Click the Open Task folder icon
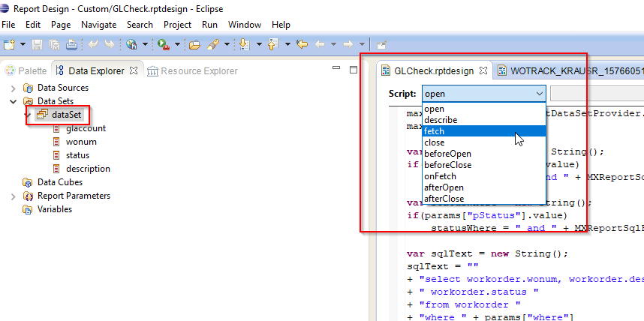 (194, 44)
